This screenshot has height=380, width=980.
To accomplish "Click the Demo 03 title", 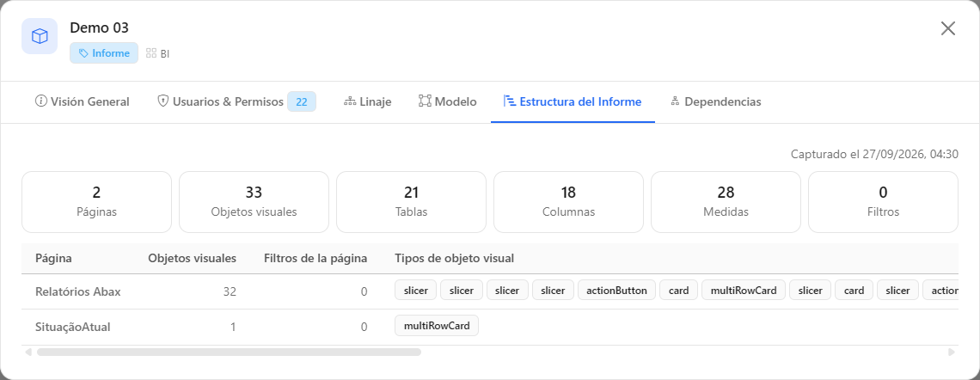I will coord(100,28).
